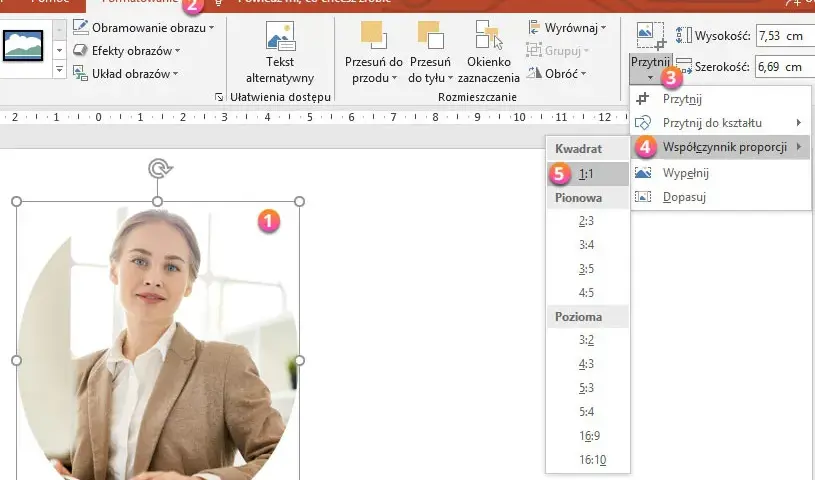The width and height of the screenshot is (815, 480).
Task: Expand Przesuń do przodu dropdown arrow
Action: (395, 78)
